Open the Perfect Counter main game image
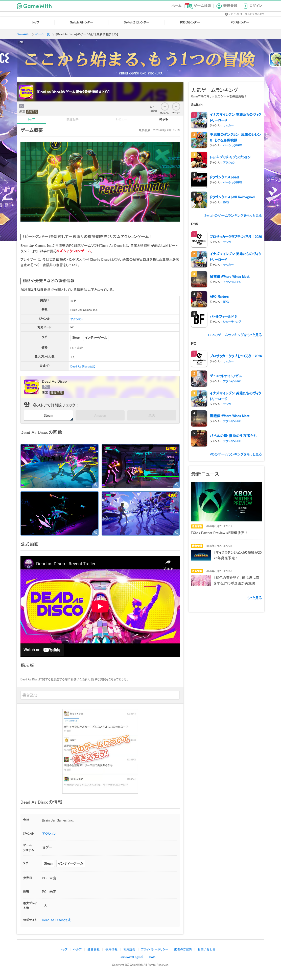This screenshot has width=281, height=980. click(x=100, y=182)
